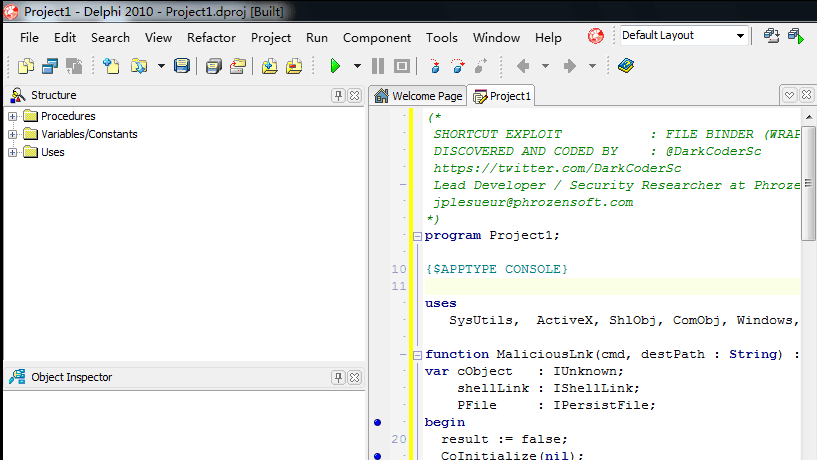
Task: Collapse the MaliciousLnk function code fold
Action: [x=417, y=355]
